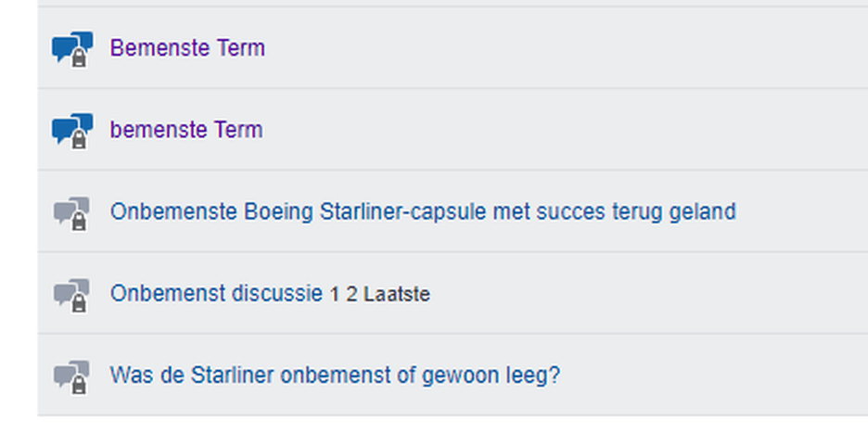
Task: Click the padlock badge on capitalized Bemenste Term icon
Action: coord(79,57)
